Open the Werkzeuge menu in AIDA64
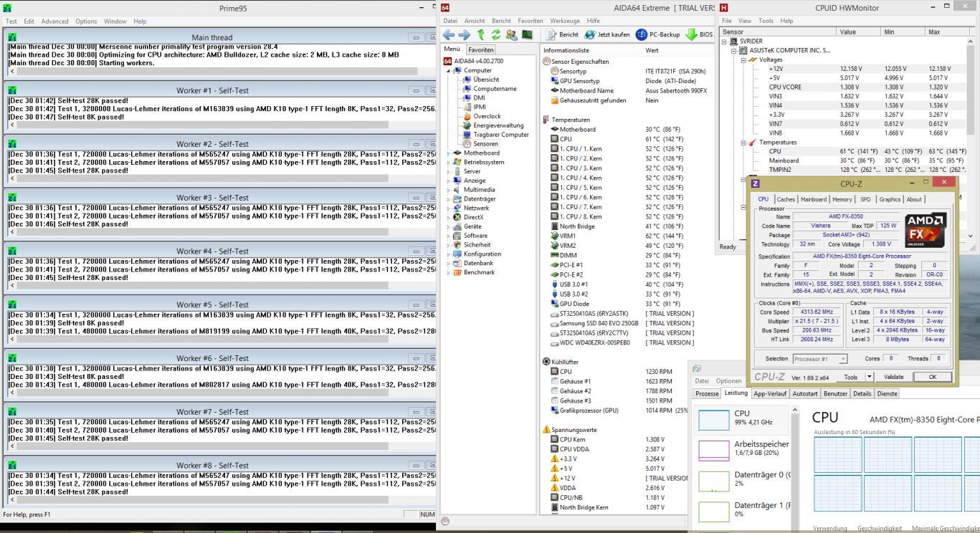This screenshot has width=980, height=533. 564,21
